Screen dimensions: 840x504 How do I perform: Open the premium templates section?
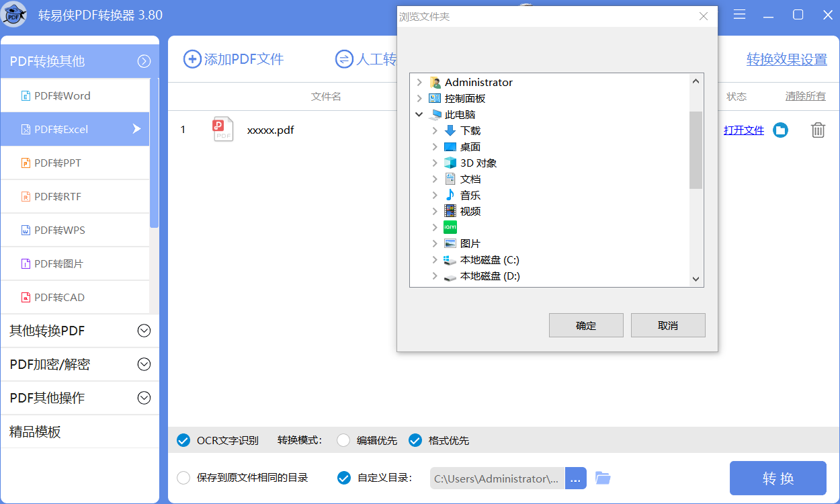pos(79,431)
